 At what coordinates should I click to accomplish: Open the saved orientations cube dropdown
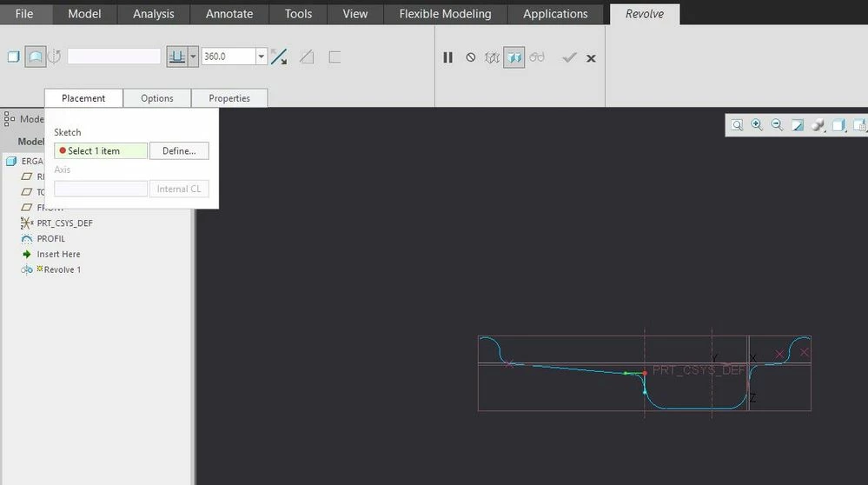[x=839, y=125]
